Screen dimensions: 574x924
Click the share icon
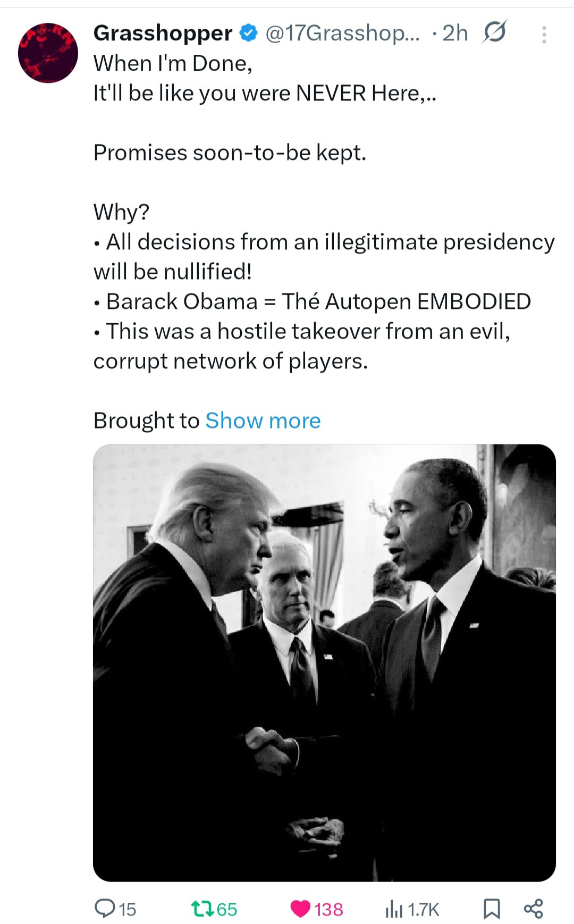[x=533, y=909]
